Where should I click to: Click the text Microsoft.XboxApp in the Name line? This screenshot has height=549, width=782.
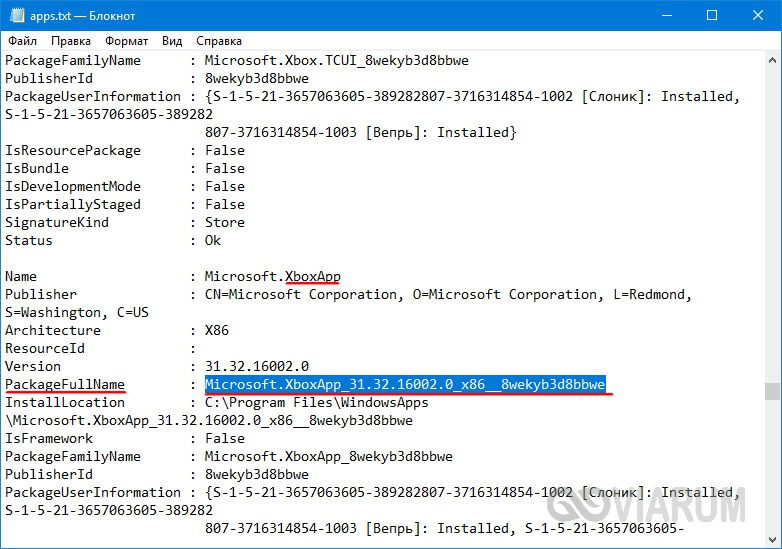[273, 276]
